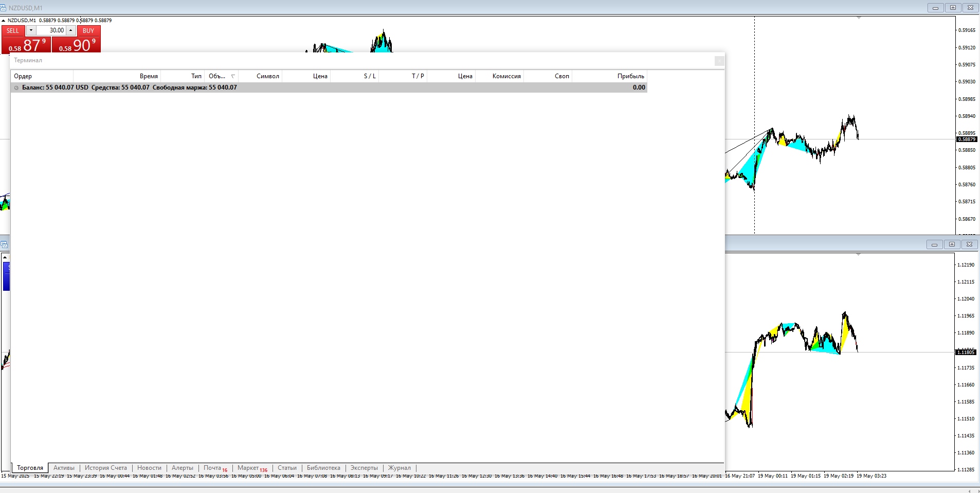The image size is (980, 493).
Task: Click the 19 May 03:23 time axis label
Action: tap(872, 476)
